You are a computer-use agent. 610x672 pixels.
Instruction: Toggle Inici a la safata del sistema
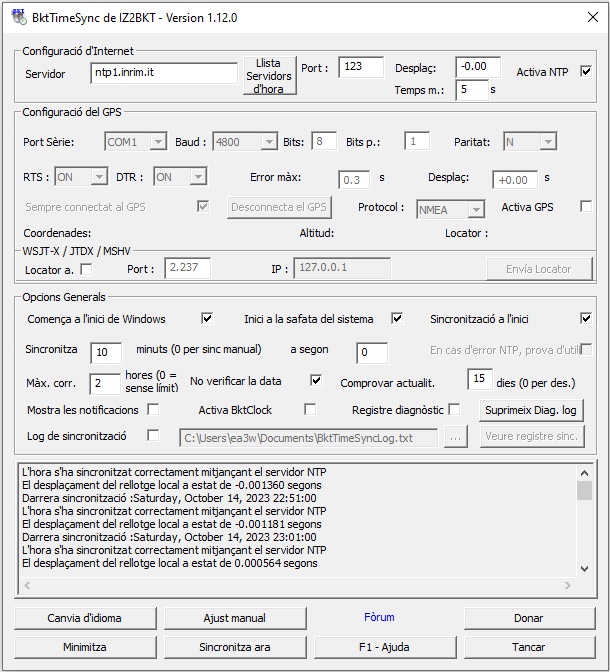point(397,318)
